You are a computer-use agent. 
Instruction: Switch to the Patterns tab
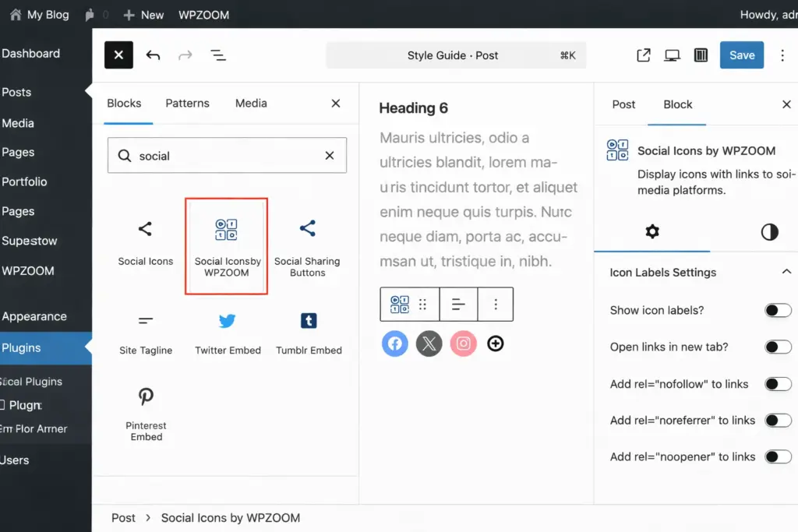[187, 104]
